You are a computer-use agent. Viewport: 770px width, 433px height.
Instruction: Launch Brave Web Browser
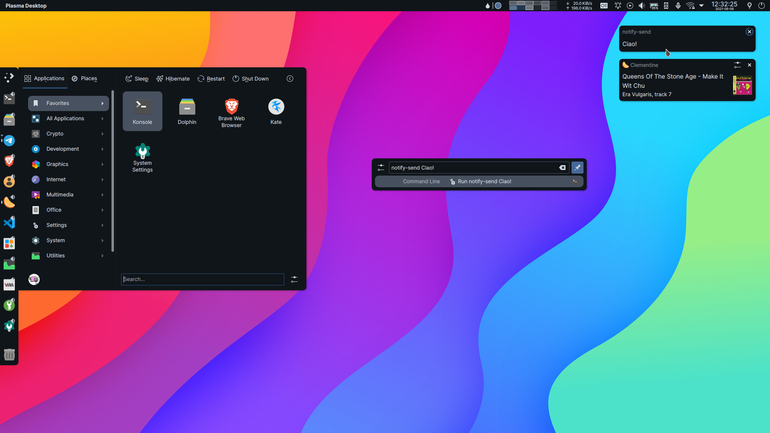click(231, 111)
